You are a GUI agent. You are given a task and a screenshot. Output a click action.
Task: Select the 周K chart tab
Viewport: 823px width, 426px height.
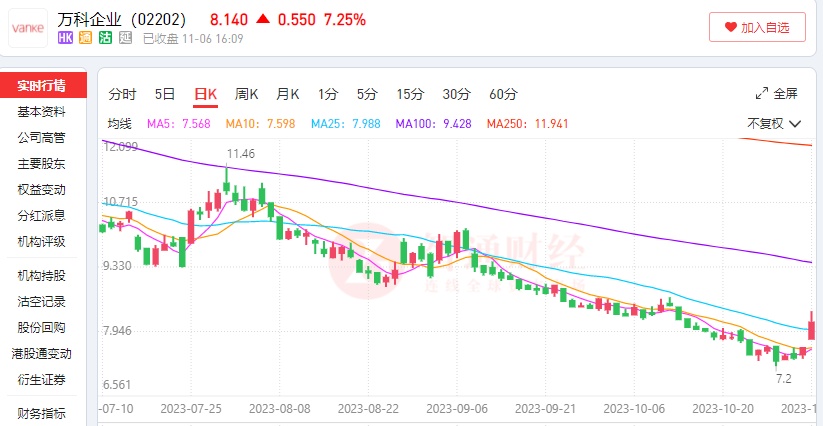tap(246, 94)
